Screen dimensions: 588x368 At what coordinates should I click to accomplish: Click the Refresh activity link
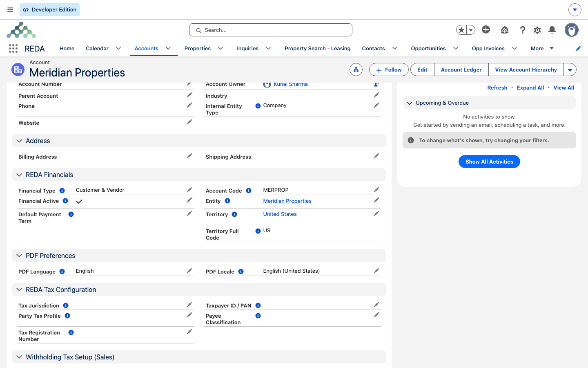pyautogui.click(x=497, y=88)
